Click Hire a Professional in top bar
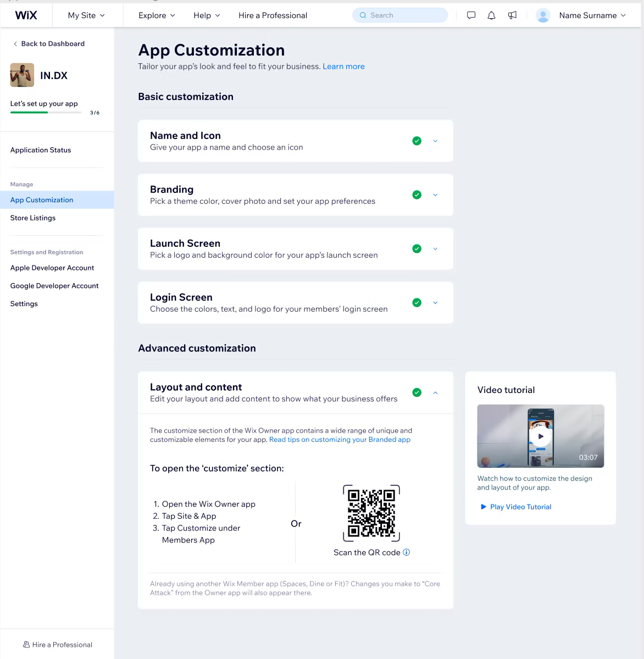The height and width of the screenshot is (659, 644). tap(273, 15)
